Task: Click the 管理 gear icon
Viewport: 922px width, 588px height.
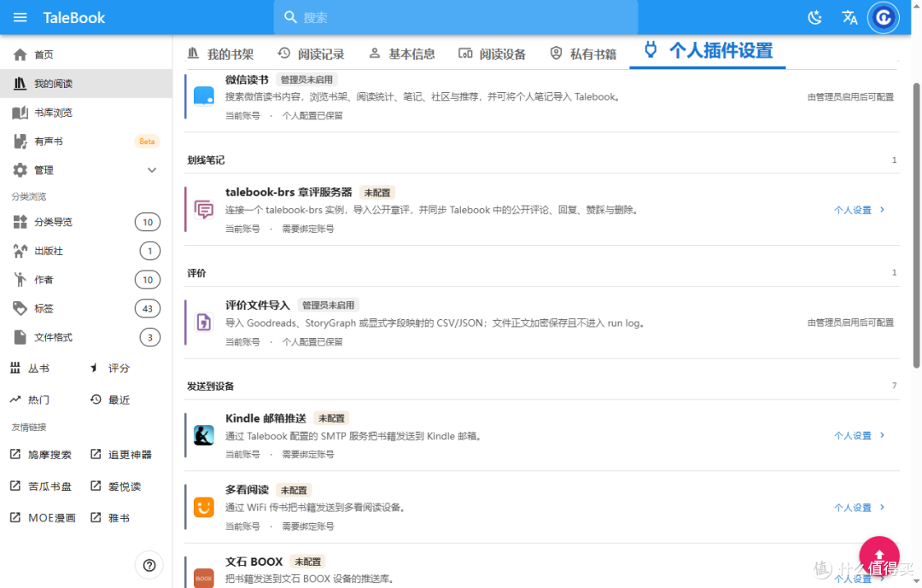Action: (20, 170)
